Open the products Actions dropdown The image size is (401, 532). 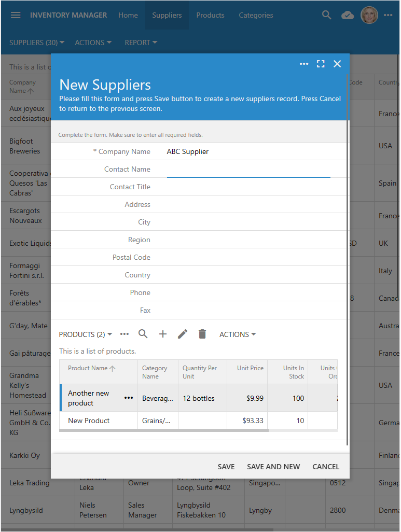click(x=238, y=334)
